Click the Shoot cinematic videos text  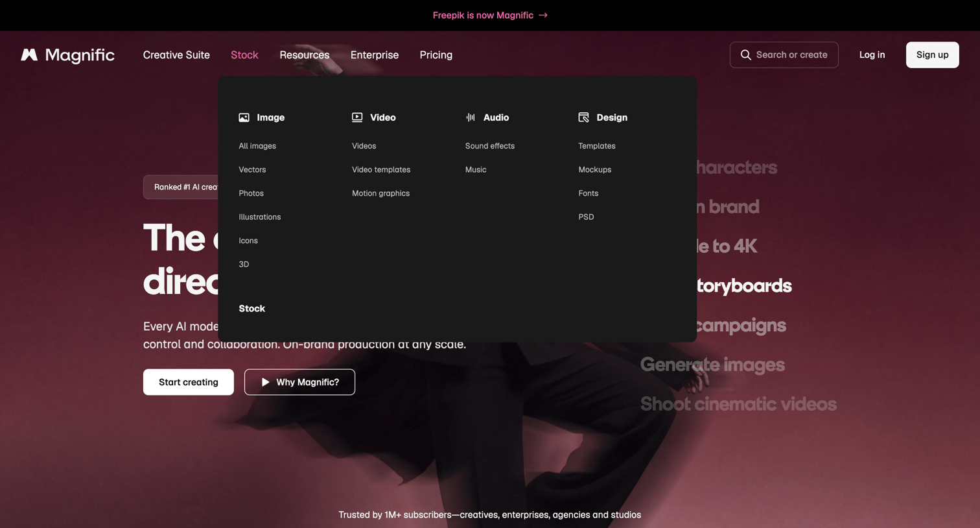[x=738, y=404]
